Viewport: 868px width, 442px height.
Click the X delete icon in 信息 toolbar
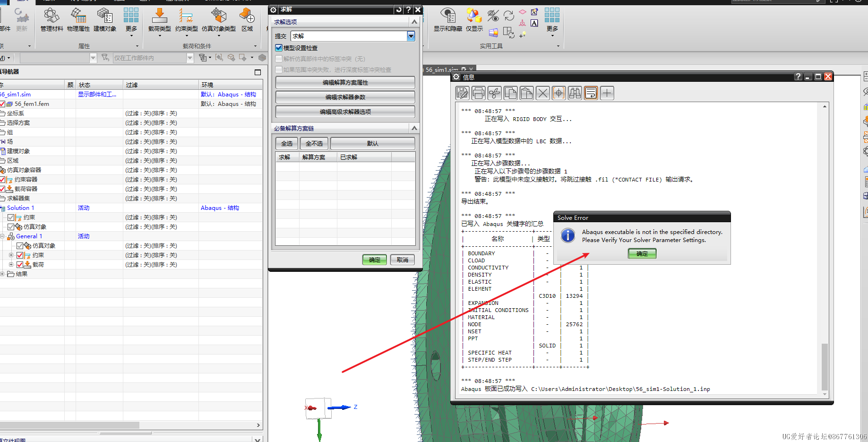pos(543,93)
